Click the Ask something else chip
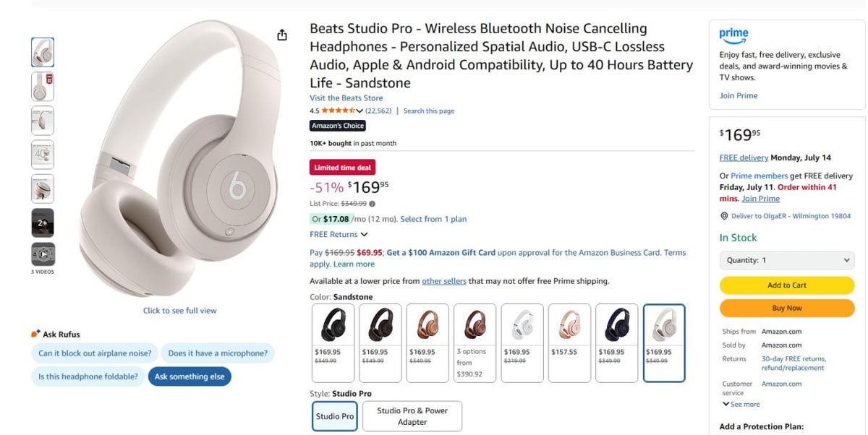 (190, 376)
